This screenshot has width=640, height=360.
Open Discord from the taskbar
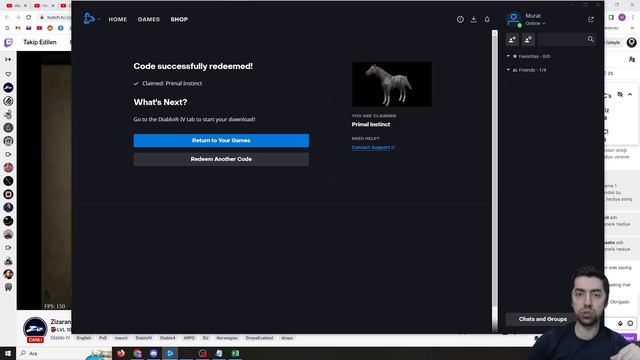(x=153, y=353)
